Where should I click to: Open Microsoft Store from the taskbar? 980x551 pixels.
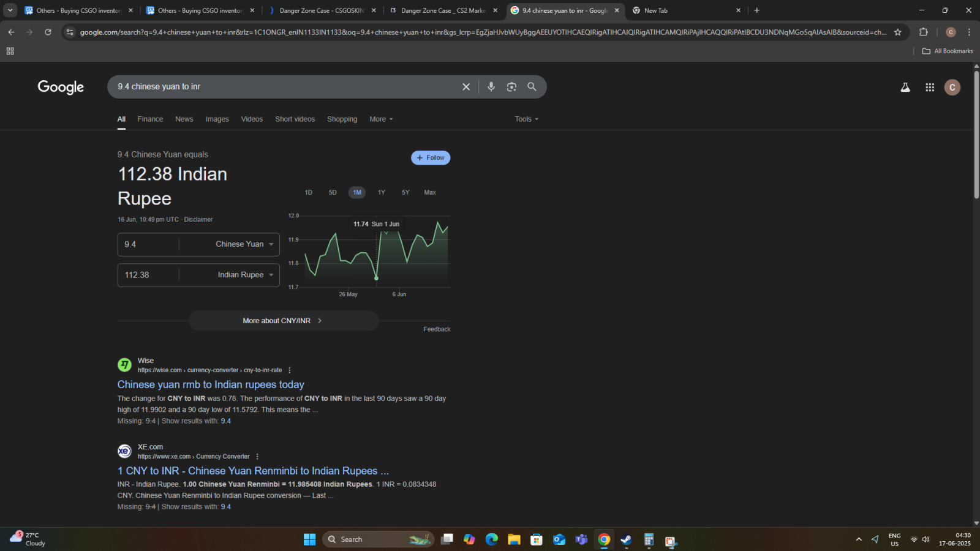coord(537,539)
